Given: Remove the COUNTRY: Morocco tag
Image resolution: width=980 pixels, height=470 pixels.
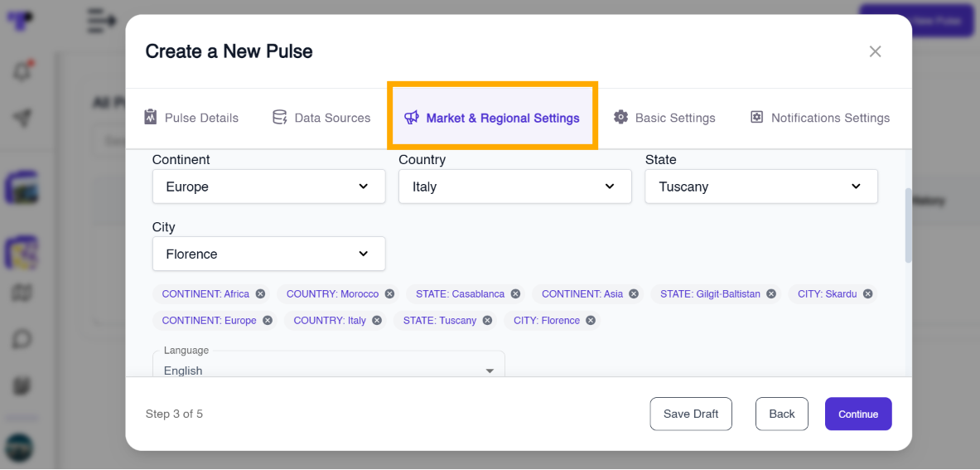Looking at the screenshot, I should 389,293.
